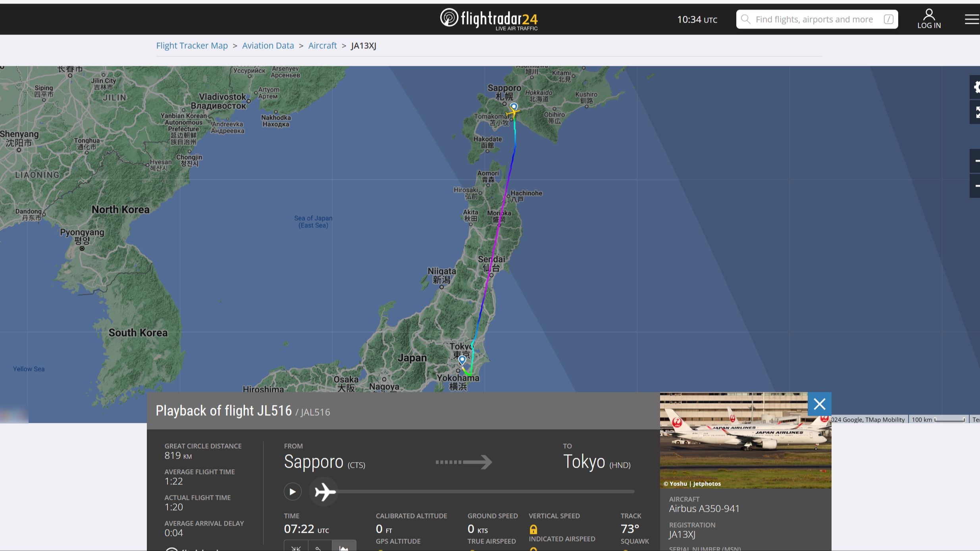The image size is (980, 551).
Task: Enter fullscreen map view
Action: click(976, 112)
